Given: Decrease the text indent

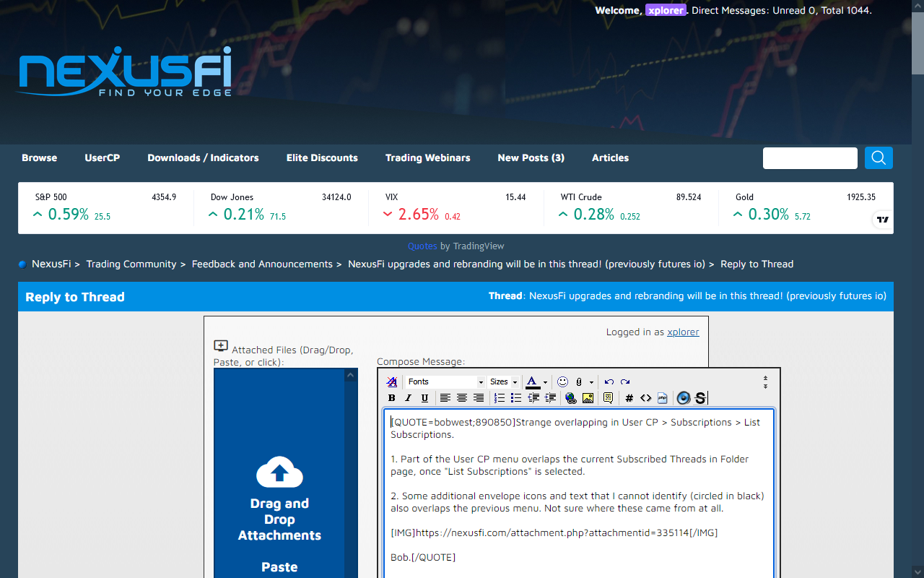Looking at the screenshot, I should 533,398.
